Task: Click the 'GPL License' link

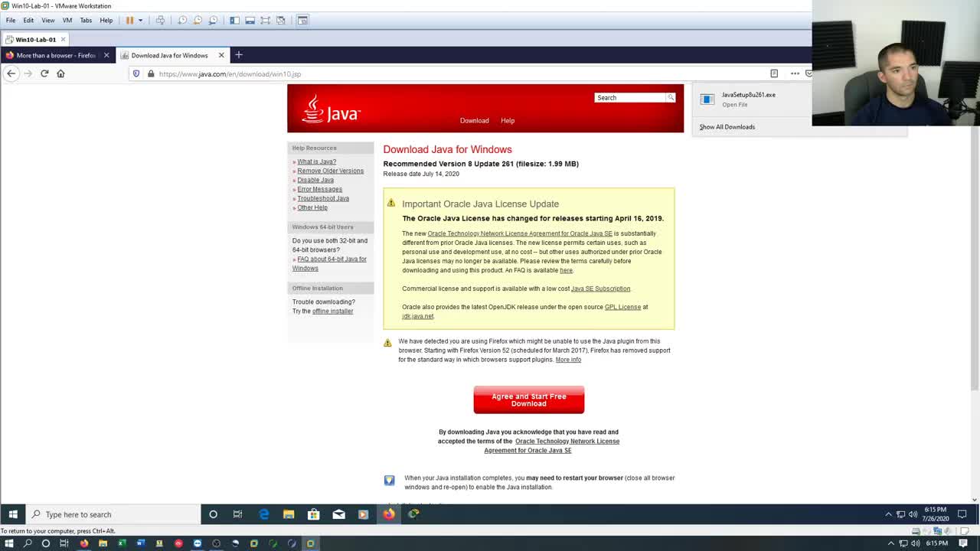Action: (622, 307)
